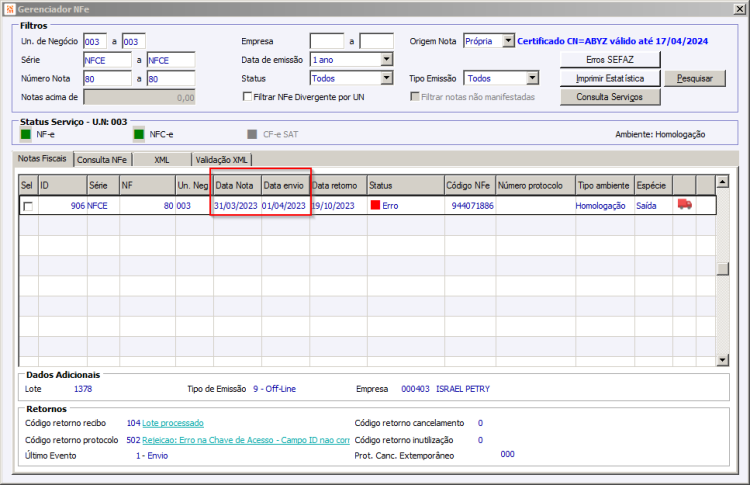The width and height of the screenshot is (750, 485).
Task: Expand the Tipo Emissão dropdown
Action: tap(532, 78)
